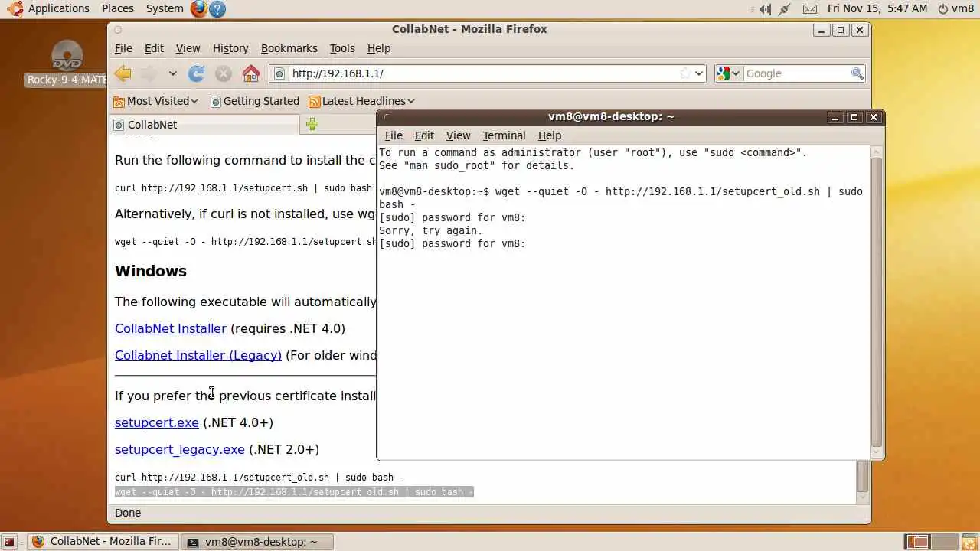Viewport: 980px width, 551px height.
Task: Maximize the terminal window
Action: point(854,117)
